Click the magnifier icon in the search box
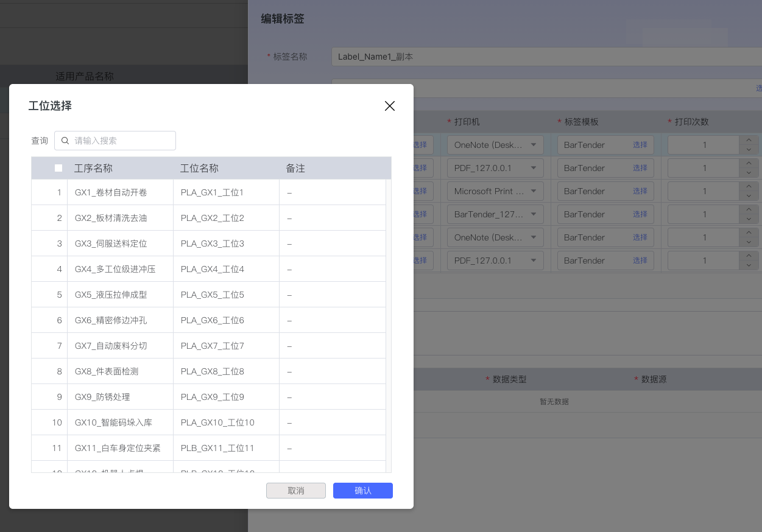Screen dimensions: 762x532 [65, 141]
